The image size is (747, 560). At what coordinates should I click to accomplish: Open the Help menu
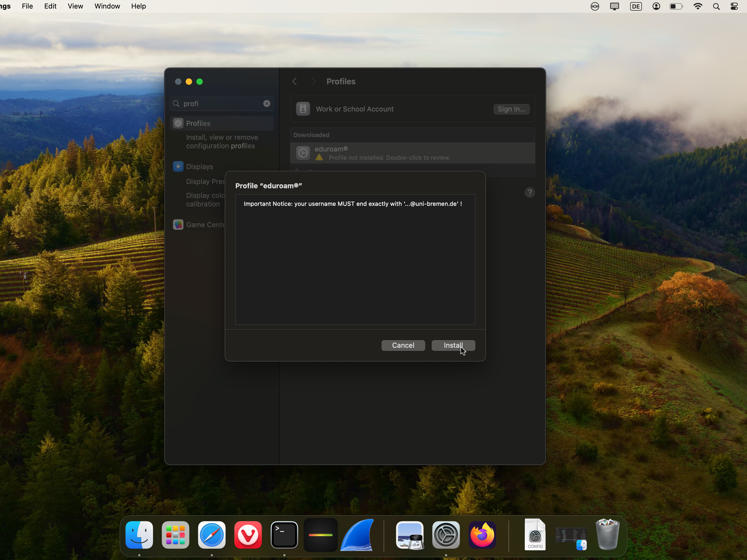point(138,6)
